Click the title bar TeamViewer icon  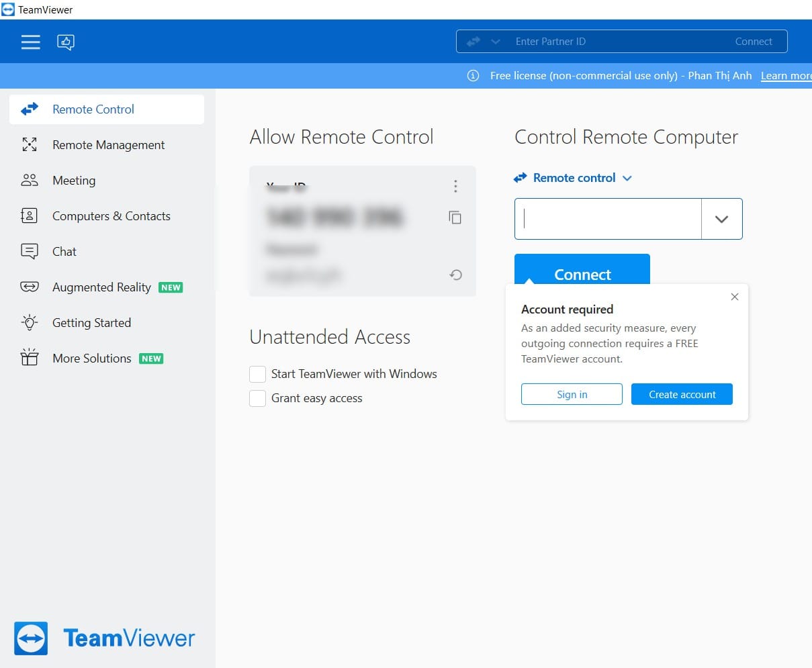click(8, 9)
